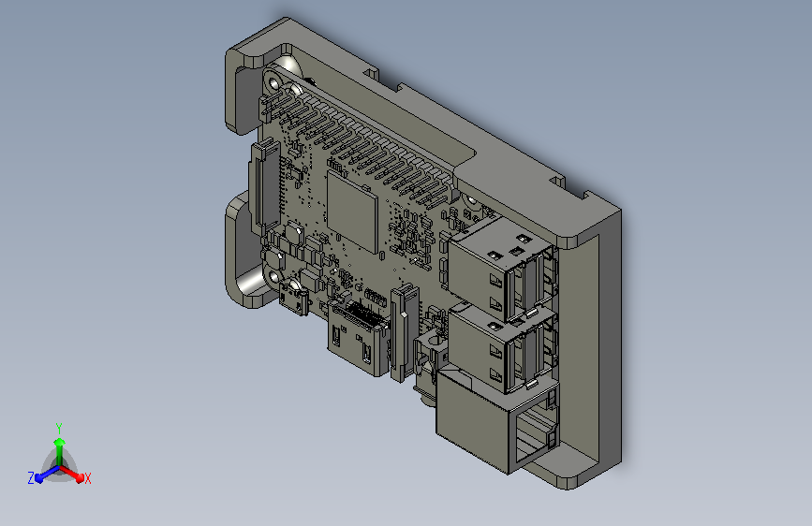Image resolution: width=812 pixels, height=526 pixels.
Task: Select the HDMI connector on the board edge
Action: point(359,339)
